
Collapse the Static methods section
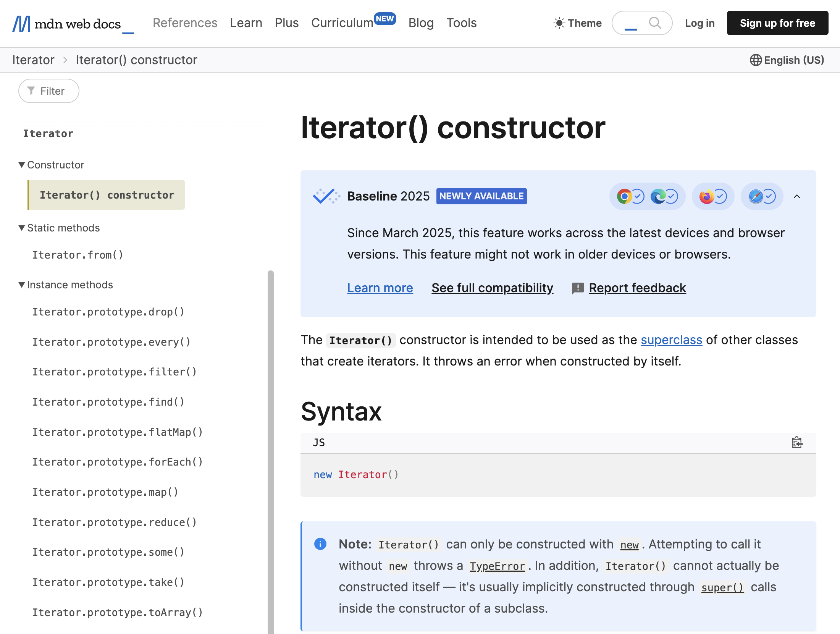pyautogui.click(x=59, y=228)
